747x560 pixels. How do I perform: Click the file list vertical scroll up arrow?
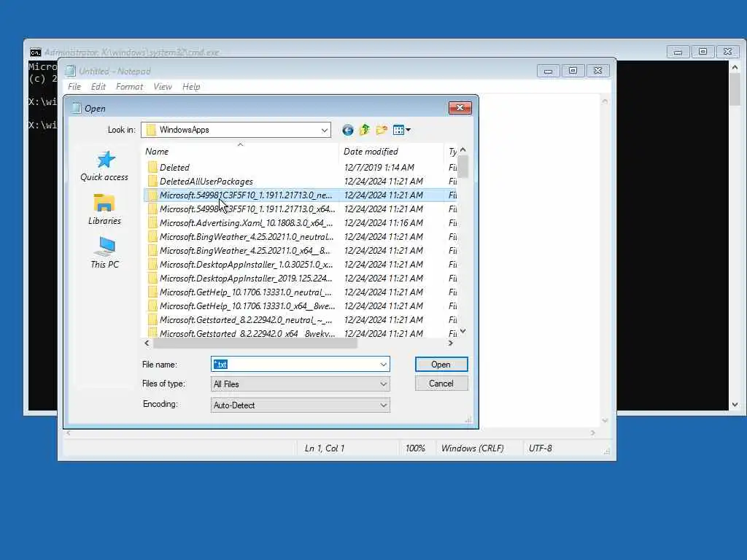(x=462, y=150)
